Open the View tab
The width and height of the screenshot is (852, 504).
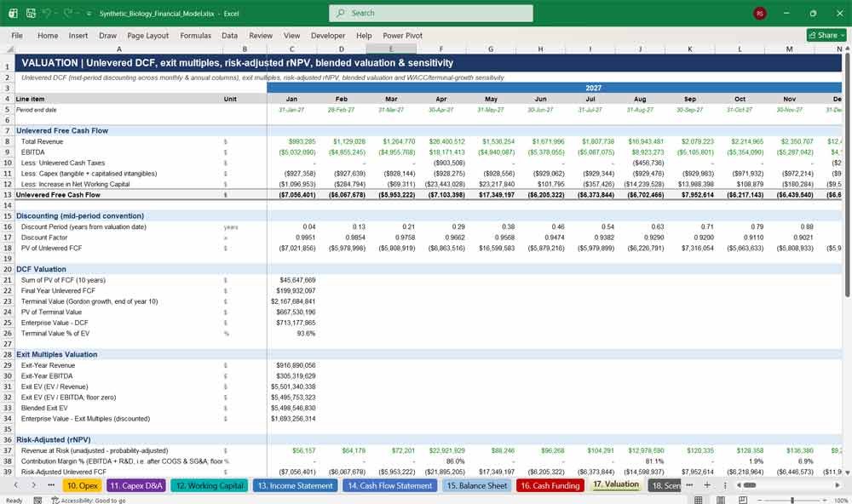pos(291,35)
